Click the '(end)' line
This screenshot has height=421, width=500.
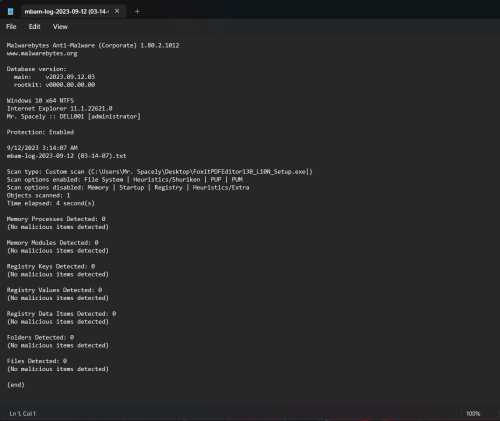pyautogui.click(x=16, y=385)
